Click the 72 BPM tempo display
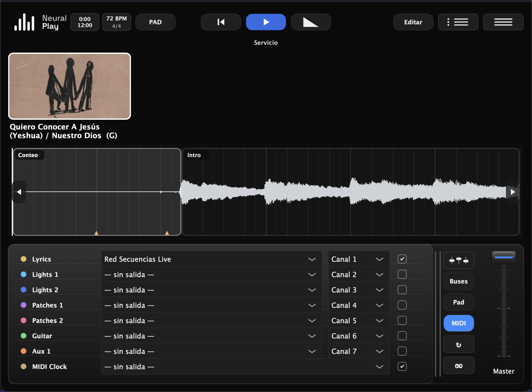This screenshot has height=392, width=532. coord(117,22)
